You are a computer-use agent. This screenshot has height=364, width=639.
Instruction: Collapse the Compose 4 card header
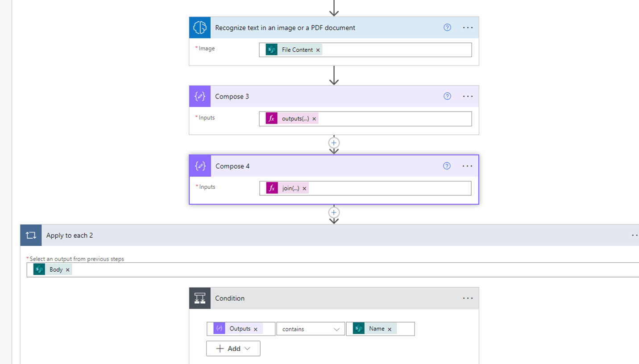(334, 166)
